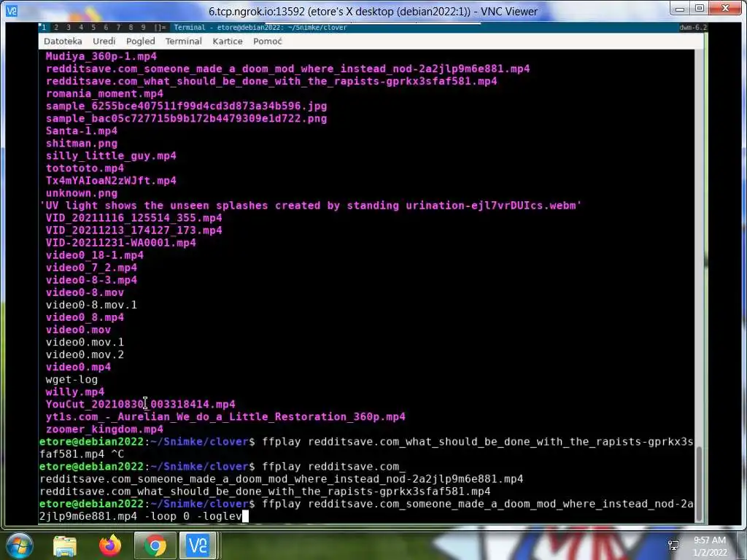Open the Datoteka menu

[63, 42]
